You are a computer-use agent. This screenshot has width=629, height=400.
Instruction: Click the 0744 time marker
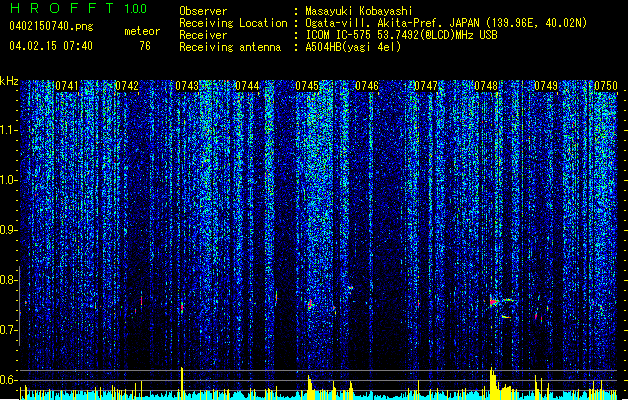[247, 86]
